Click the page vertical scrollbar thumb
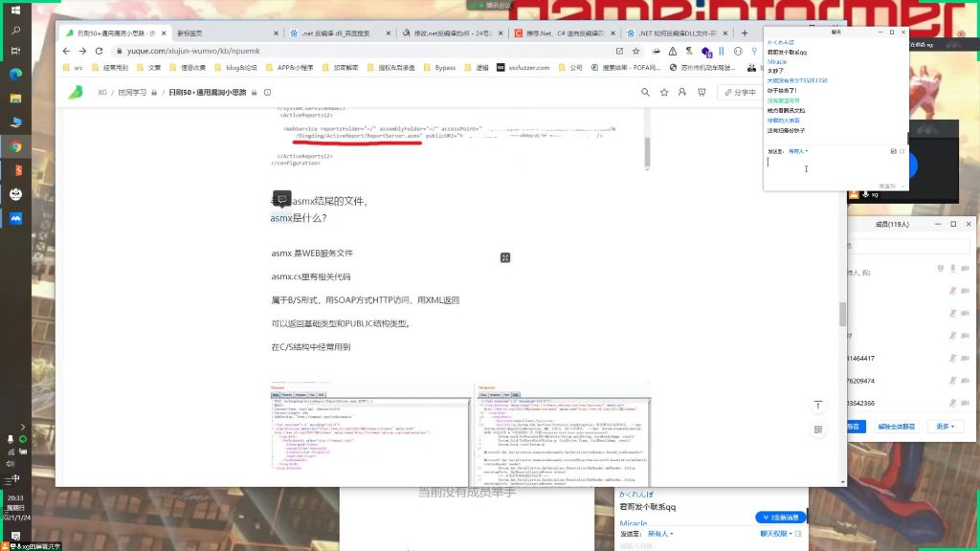This screenshot has width=980, height=551. point(842,314)
